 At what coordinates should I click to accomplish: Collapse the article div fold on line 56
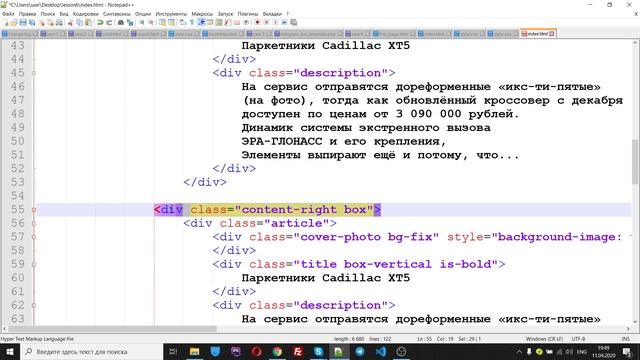tap(34, 223)
